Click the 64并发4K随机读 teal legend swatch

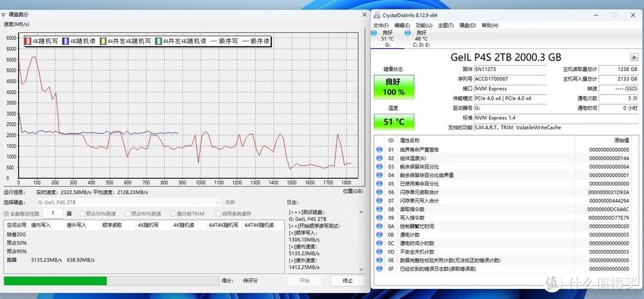[158, 41]
